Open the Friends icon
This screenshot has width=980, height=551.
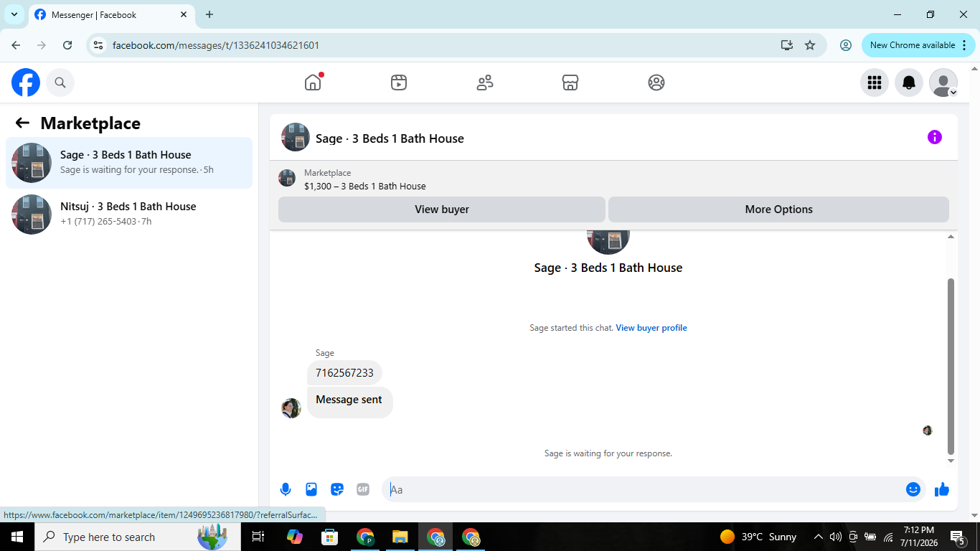coord(485,83)
